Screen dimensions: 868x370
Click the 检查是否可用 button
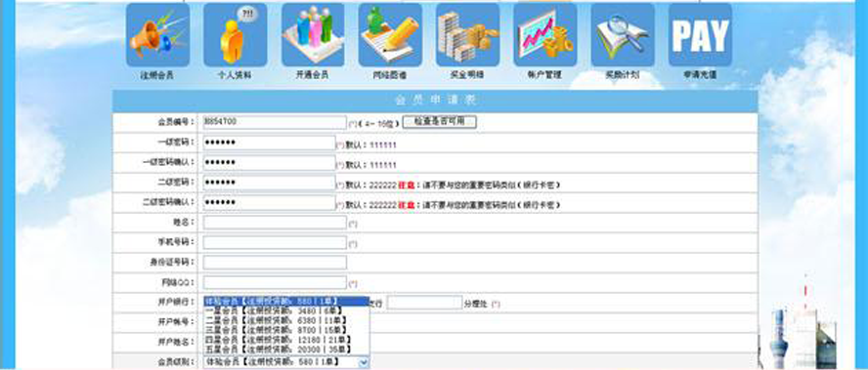439,122
